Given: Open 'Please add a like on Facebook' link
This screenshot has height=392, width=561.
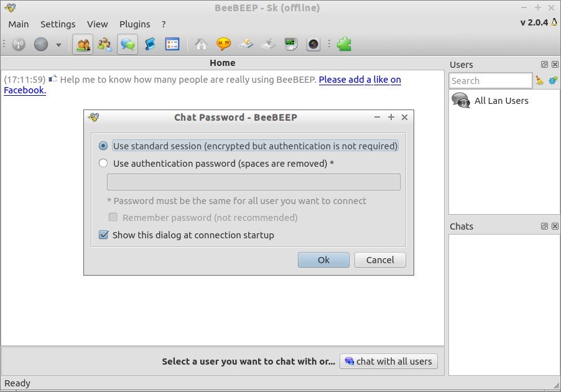Looking at the screenshot, I should tap(359, 80).
